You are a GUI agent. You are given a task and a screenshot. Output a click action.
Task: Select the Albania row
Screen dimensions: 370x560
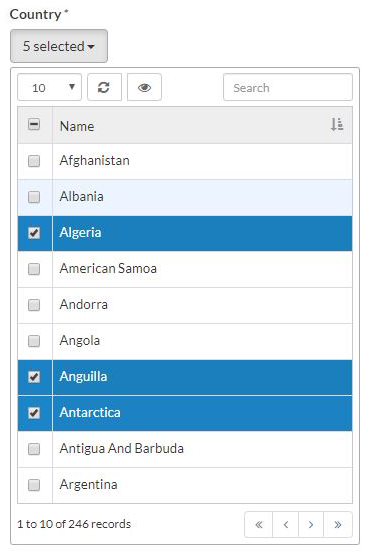(x=185, y=197)
